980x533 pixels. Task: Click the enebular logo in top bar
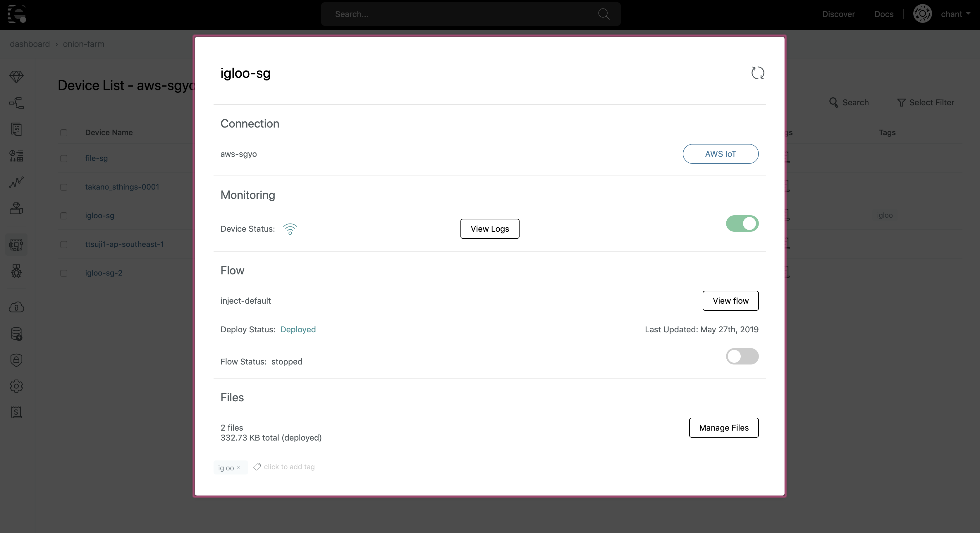coord(17,14)
